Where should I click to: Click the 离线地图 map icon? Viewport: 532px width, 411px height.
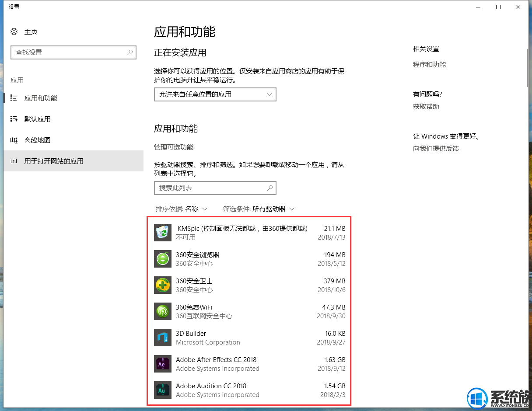14,140
